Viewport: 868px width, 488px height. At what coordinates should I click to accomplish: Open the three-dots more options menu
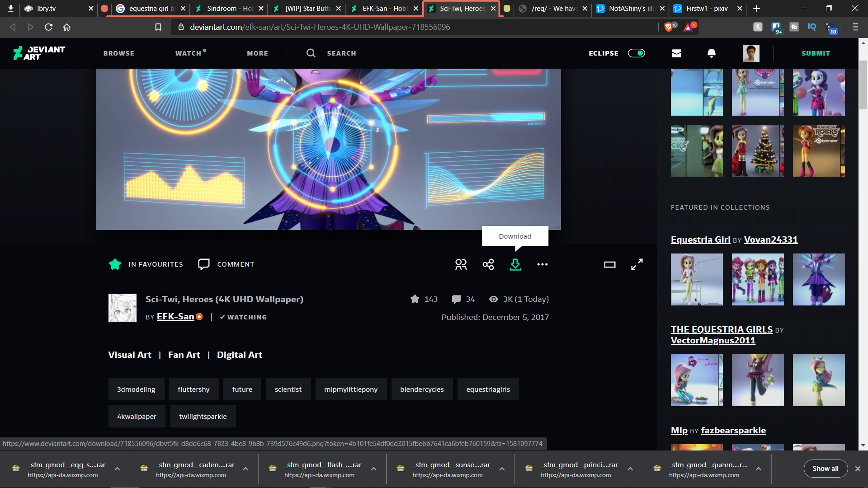point(542,264)
